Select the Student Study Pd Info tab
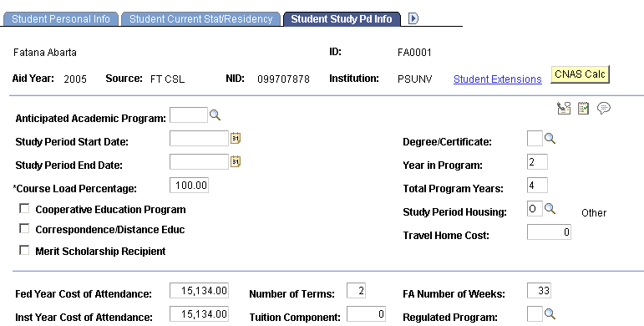Screen dimensions: 644x326 pyautogui.click(x=342, y=19)
